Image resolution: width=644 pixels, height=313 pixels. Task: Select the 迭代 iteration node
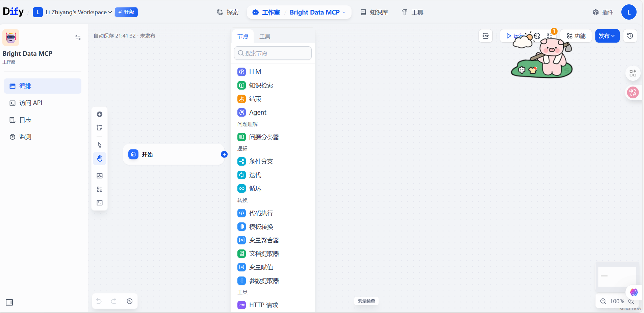pos(273,175)
